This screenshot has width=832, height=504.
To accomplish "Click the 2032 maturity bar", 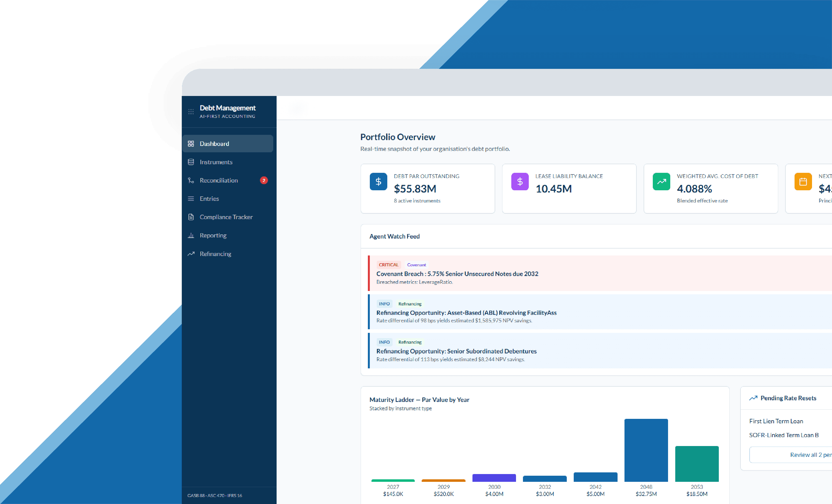I will pyautogui.click(x=545, y=479).
